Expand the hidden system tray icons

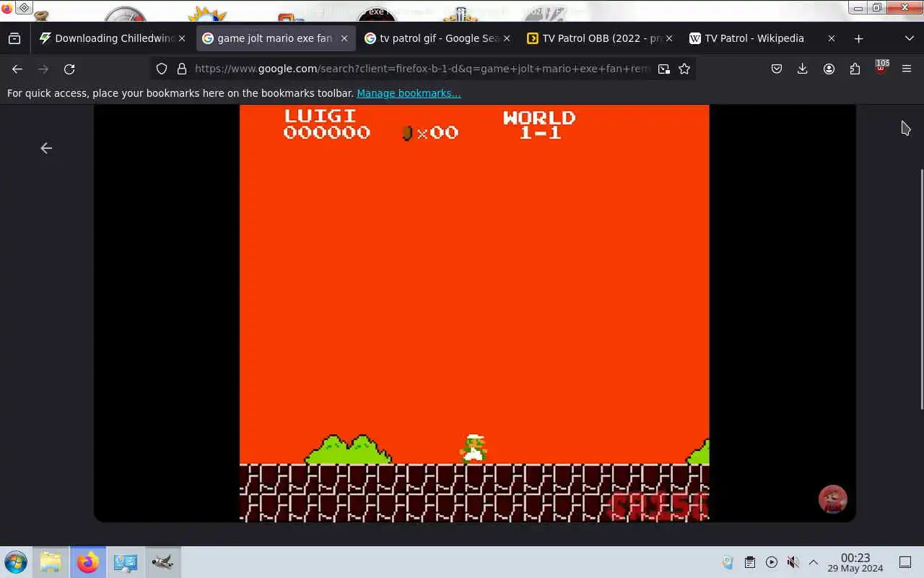coord(814,562)
